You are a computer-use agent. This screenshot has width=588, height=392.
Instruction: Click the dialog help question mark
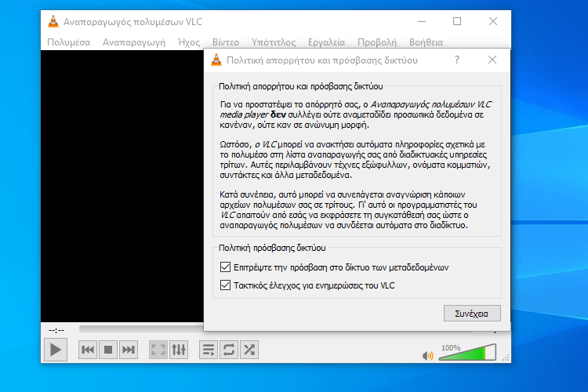[457, 60]
